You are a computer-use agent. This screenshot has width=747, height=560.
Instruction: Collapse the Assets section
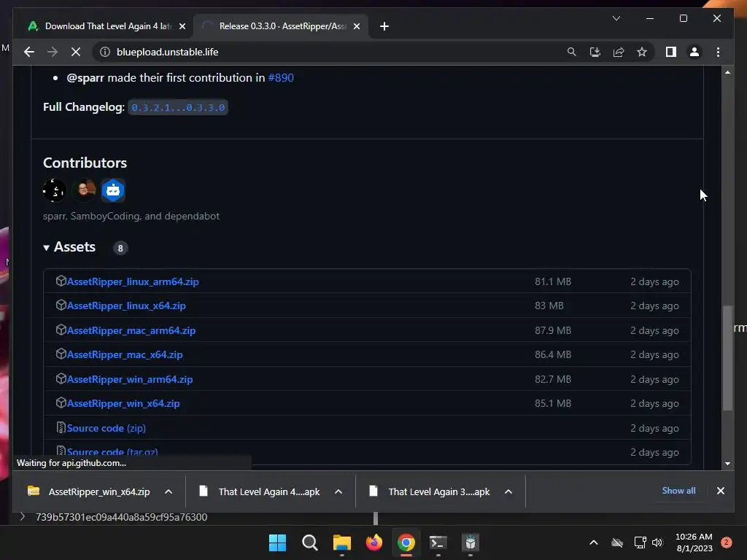(x=70, y=247)
